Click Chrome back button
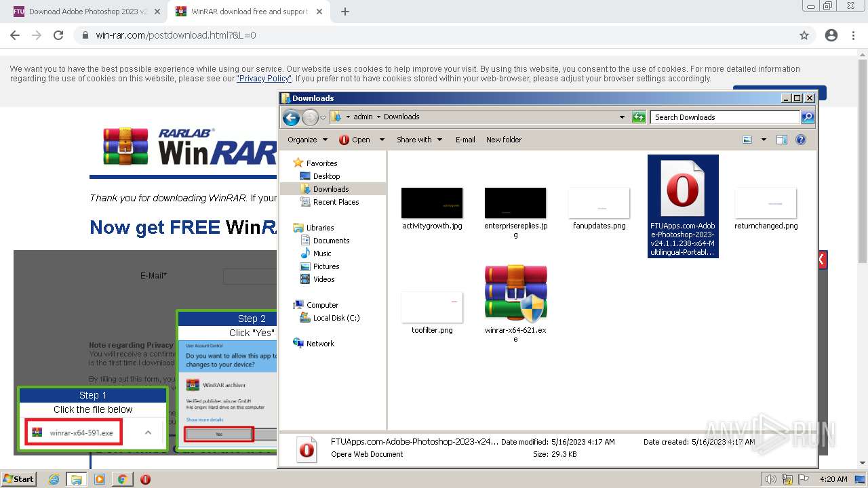 coord(15,35)
